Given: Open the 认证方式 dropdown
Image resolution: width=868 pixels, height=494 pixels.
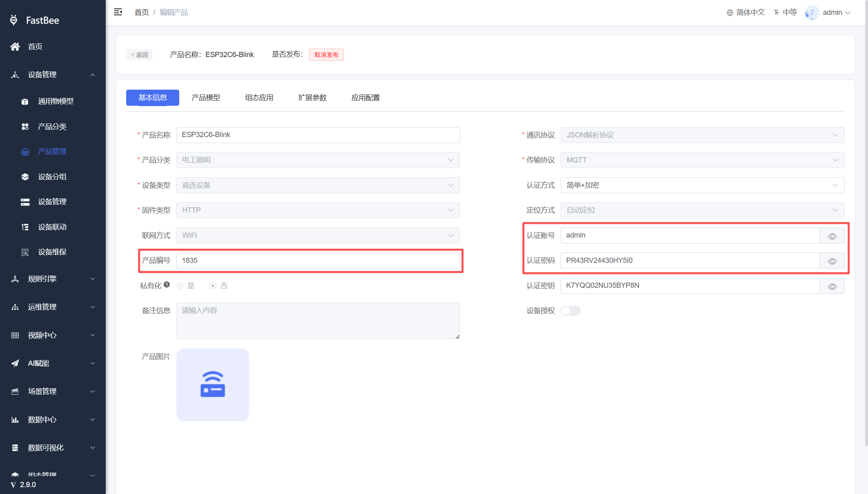Looking at the screenshot, I should (x=702, y=185).
